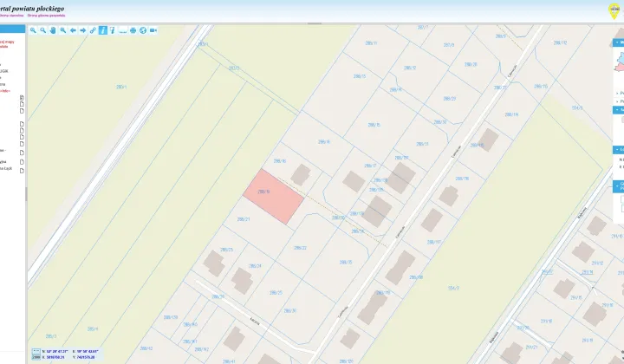Viewport: 624px width, 364px height.
Task: Click the Y coordinate value
Action: click(86, 357)
